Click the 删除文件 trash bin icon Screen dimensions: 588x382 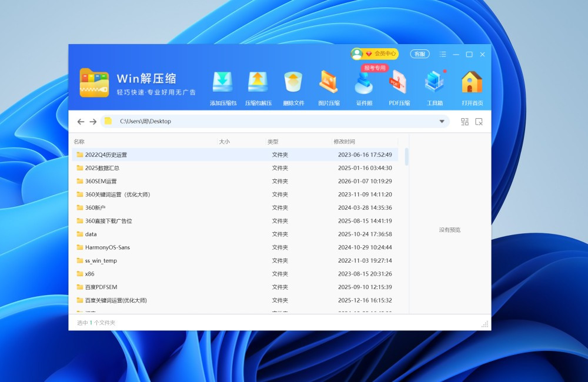click(x=293, y=82)
